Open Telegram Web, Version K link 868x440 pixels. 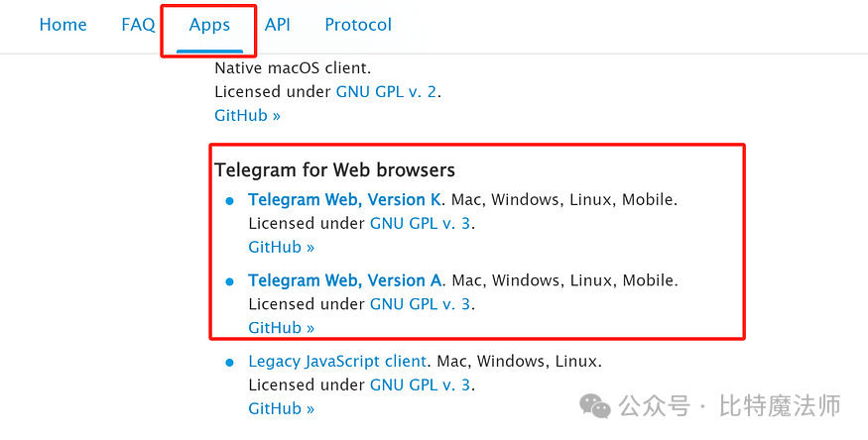coord(344,199)
